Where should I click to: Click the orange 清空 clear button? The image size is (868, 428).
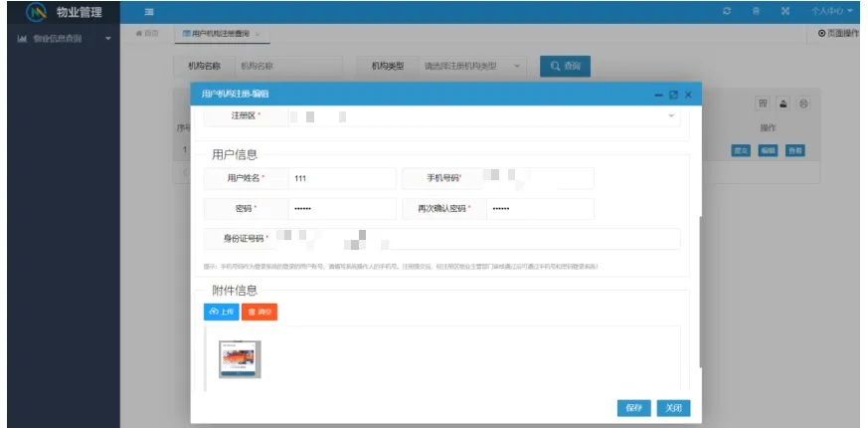pos(259,312)
